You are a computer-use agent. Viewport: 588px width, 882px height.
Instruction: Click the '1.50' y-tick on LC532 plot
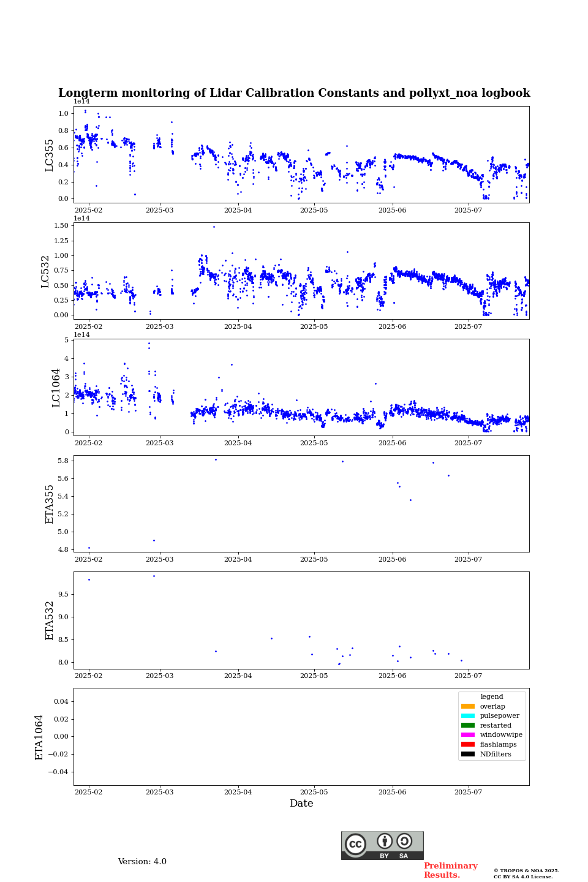click(61, 226)
